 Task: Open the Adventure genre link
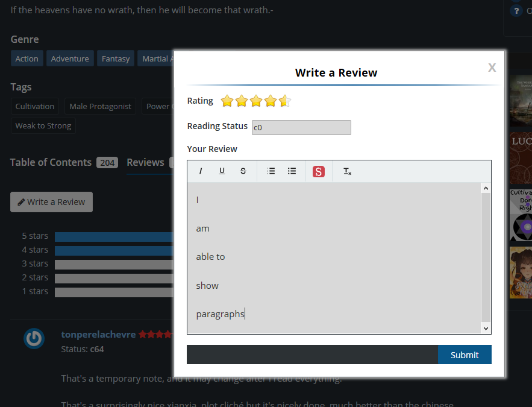[x=70, y=58]
